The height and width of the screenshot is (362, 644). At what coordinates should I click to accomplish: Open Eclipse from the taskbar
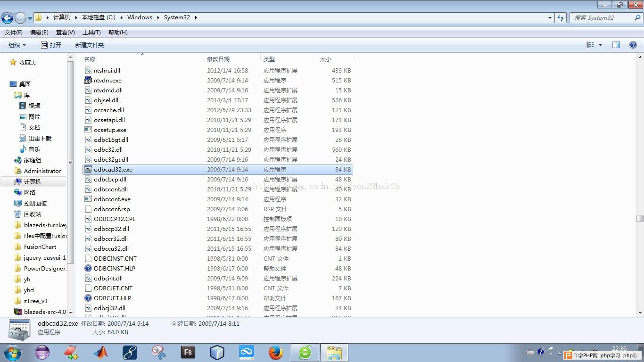tap(42, 352)
